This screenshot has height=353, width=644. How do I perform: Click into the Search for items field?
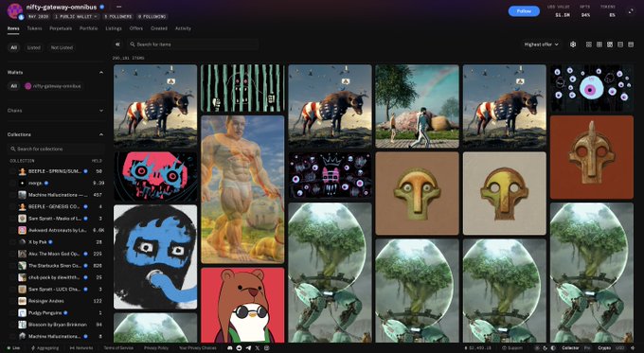click(192, 44)
